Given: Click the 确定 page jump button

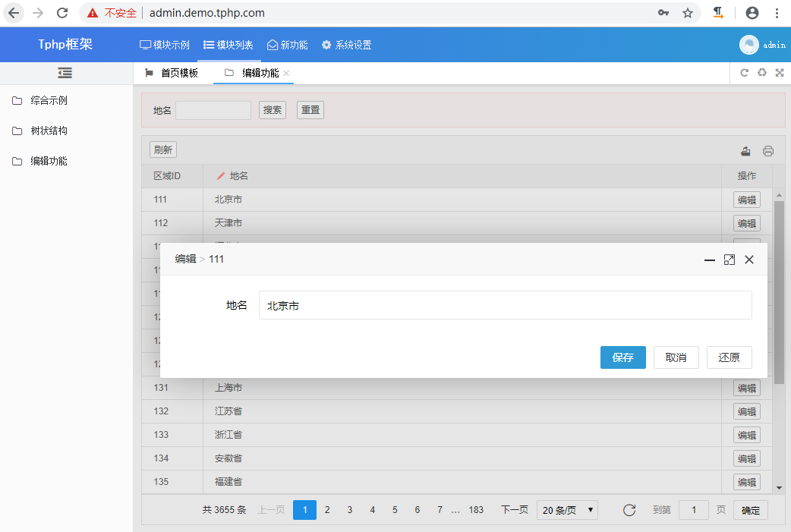Looking at the screenshot, I should 751,510.
